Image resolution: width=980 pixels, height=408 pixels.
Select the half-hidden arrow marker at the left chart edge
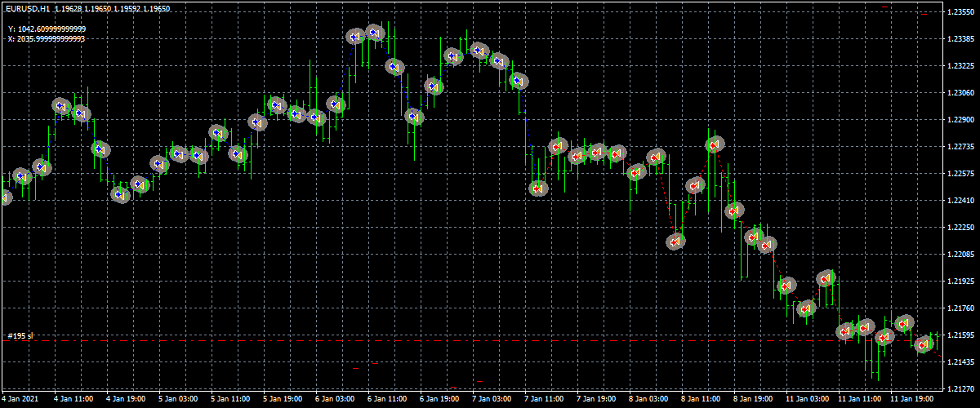tap(4, 197)
